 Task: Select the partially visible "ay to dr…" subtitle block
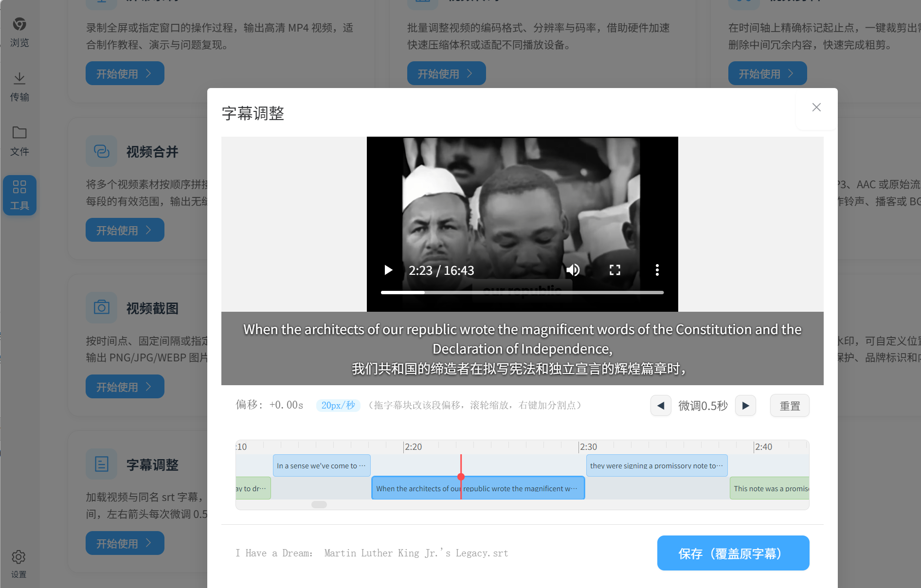(253, 488)
